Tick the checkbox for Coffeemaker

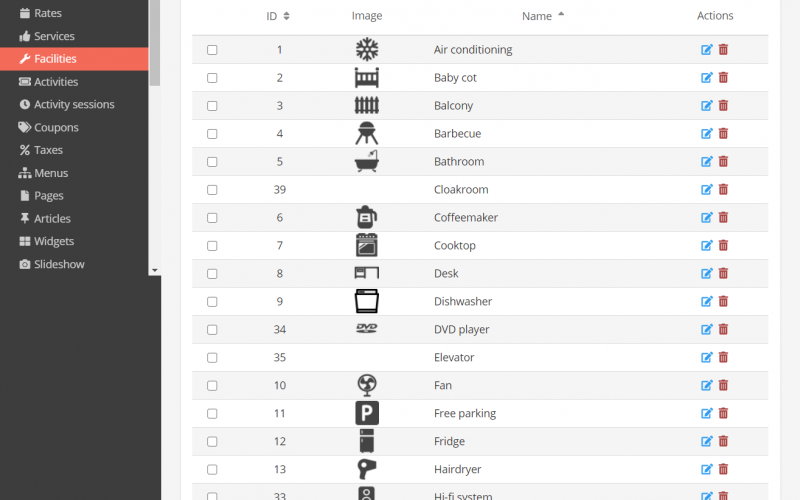point(212,218)
